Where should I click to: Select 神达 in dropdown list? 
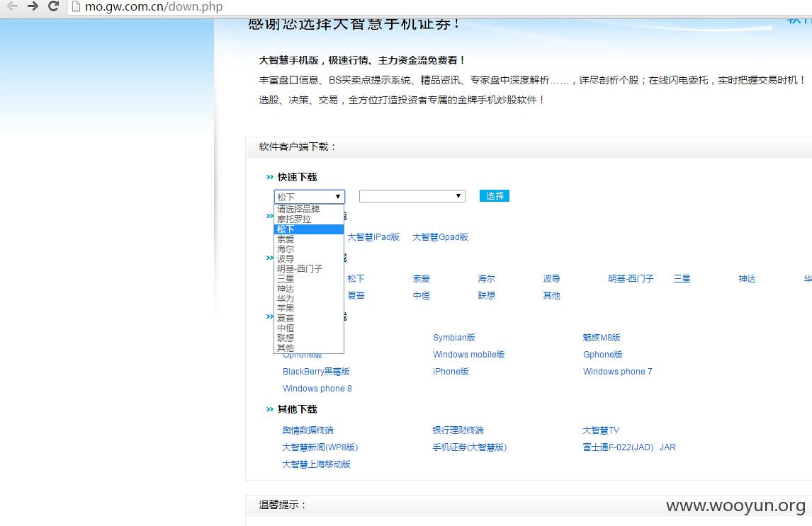309,289
